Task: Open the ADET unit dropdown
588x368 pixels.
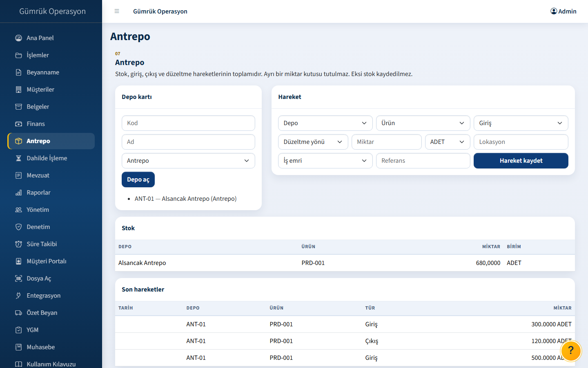Action: pyautogui.click(x=448, y=142)
